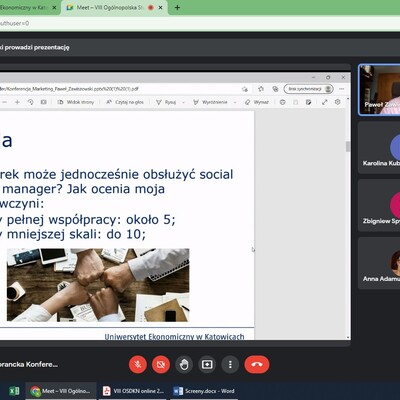
Task: Click Widok strony in PDF toolbar
Action: 76,102
